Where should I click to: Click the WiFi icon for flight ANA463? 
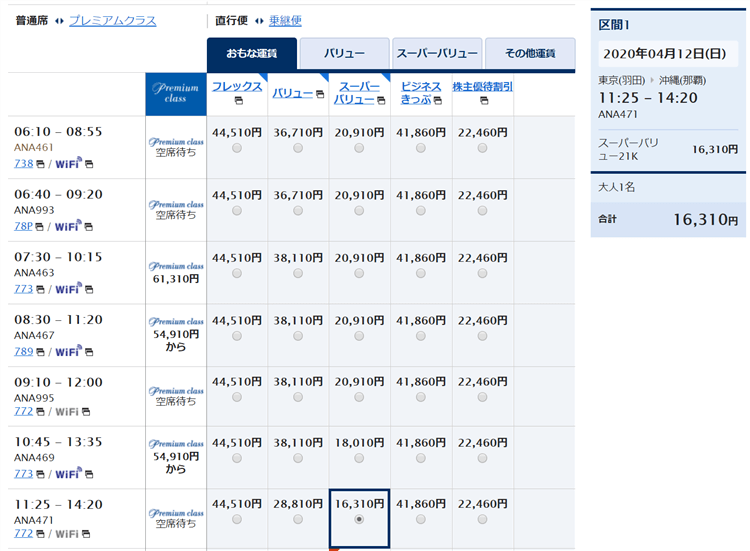pos(68,288)
